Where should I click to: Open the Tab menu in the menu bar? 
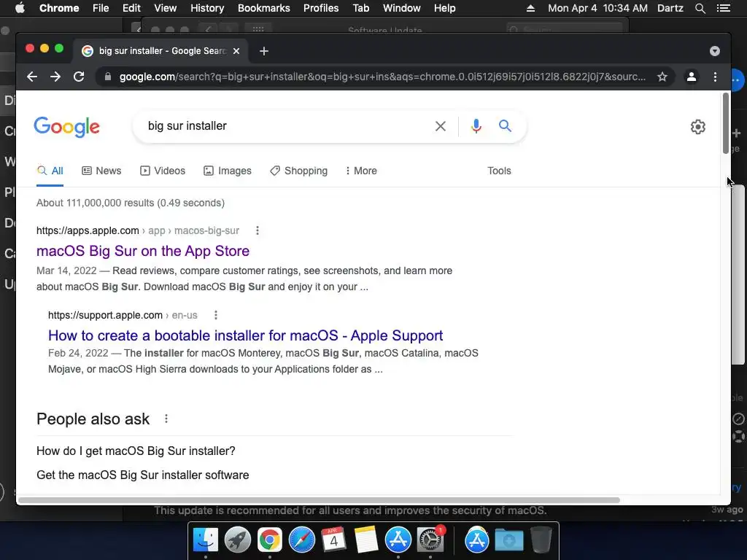(360, 8)
